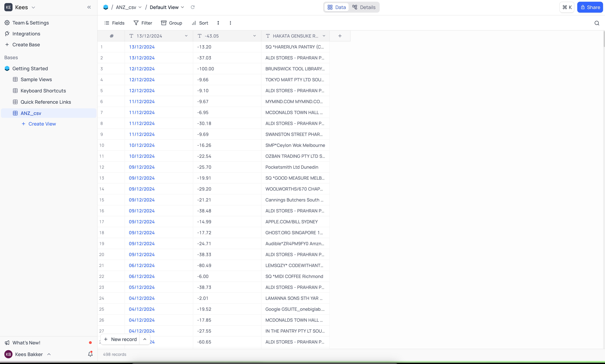Image resolution: width=605 pixels, height=364 pixels.
Task: Click MYMIND.COM cell
Action: click(295, 102)
